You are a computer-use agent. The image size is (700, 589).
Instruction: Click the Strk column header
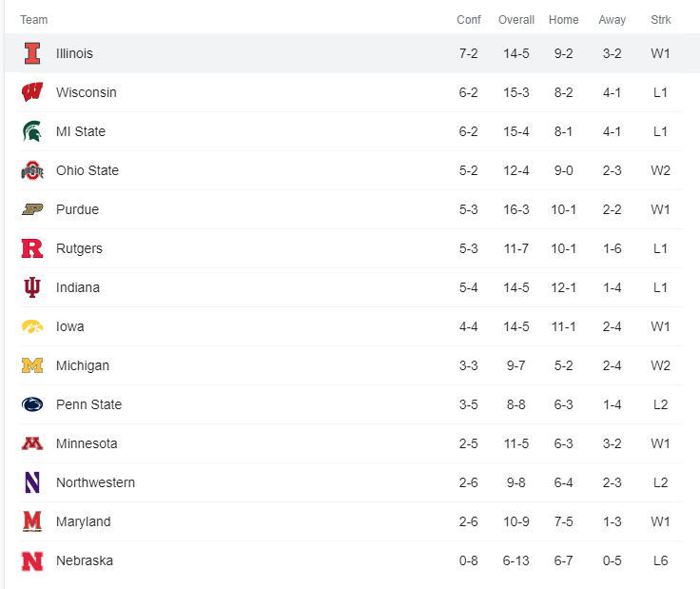[661, 20]
